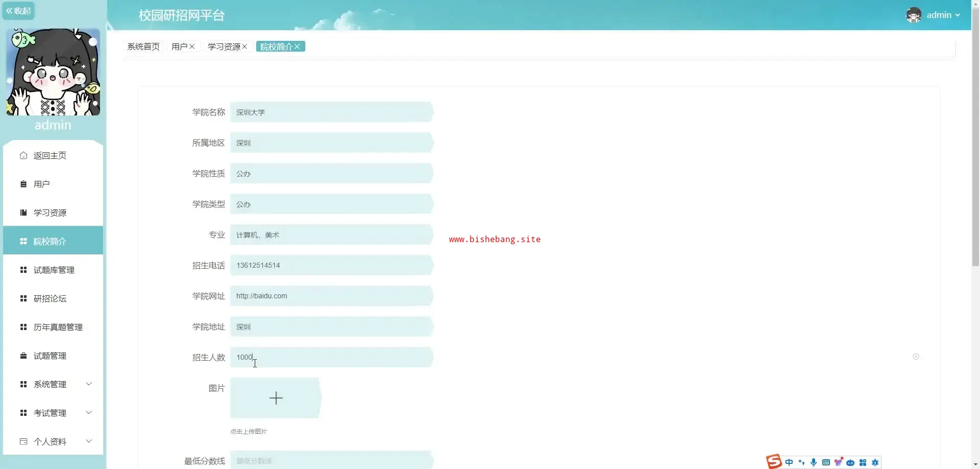980x469 pixels.
Task: Click the page vertical scrollbar
Action: [x=975, y=137]
